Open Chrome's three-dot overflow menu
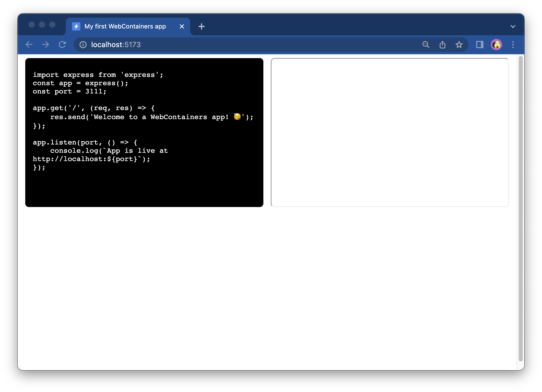542x392 pixels. (513, 45)
